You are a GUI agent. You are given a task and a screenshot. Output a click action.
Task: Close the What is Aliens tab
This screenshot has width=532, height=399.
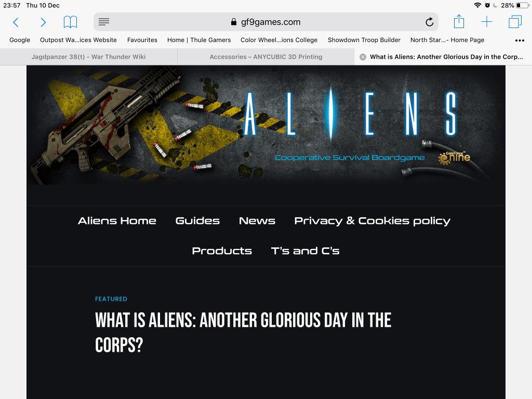click(363, 57)
